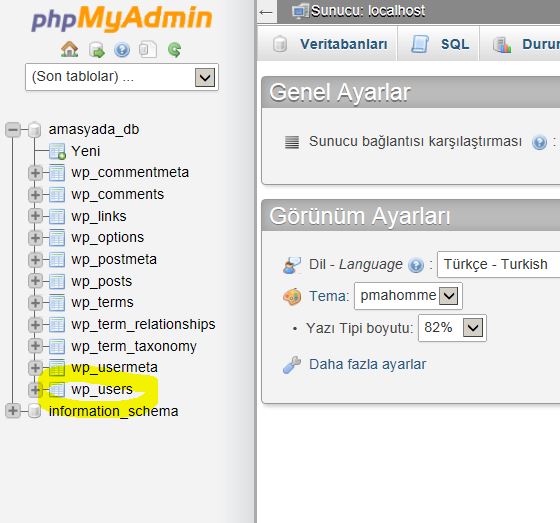This screenshot has height=523, width=560.
Task: Go to phpMyAdmin home via house icon
Action: tap(69, 49)
